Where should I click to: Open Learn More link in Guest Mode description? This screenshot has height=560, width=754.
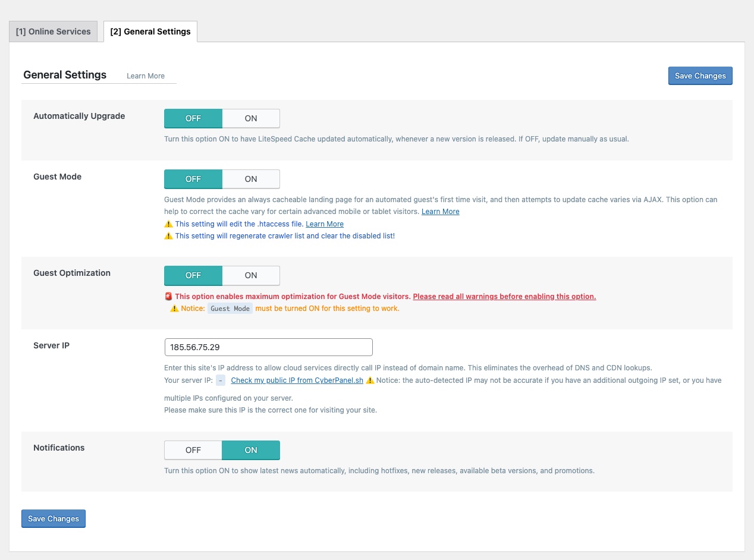point(440,212)
